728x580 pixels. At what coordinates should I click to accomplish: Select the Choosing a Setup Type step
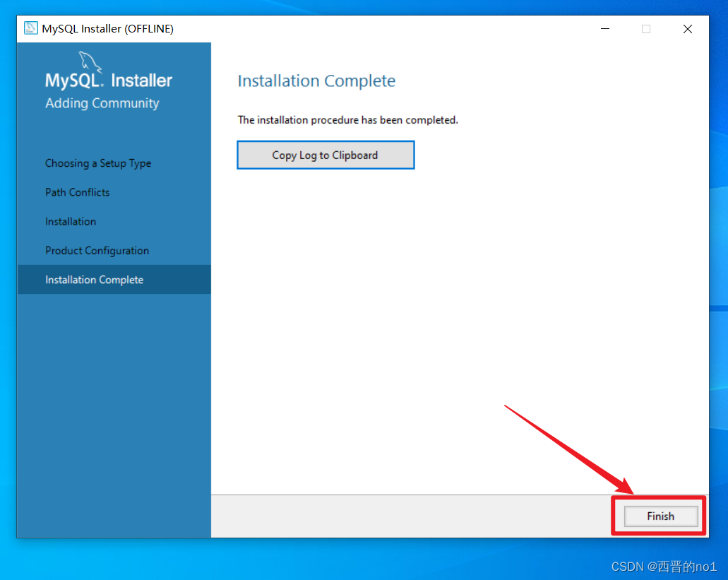tap(98, 163)
